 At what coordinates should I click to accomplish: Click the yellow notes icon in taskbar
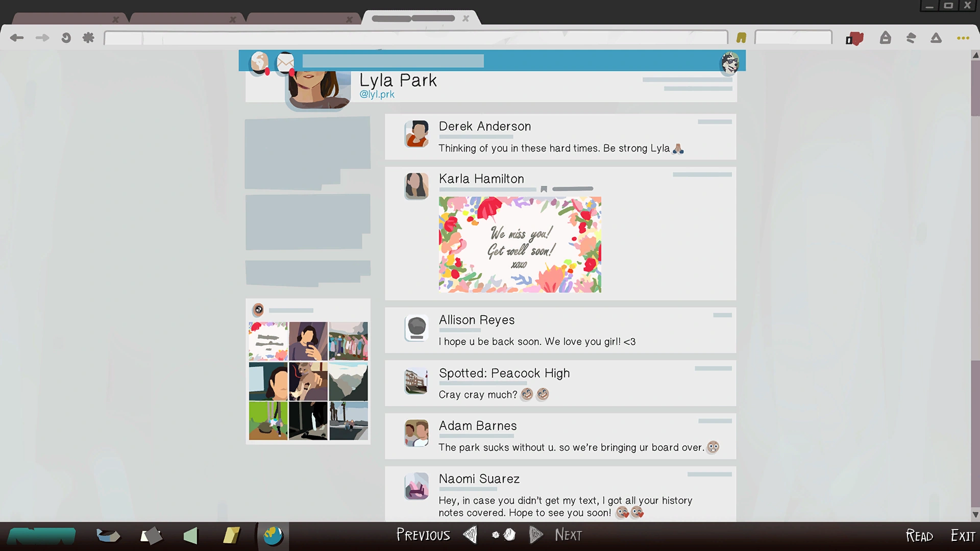click(x=231, y=536)
